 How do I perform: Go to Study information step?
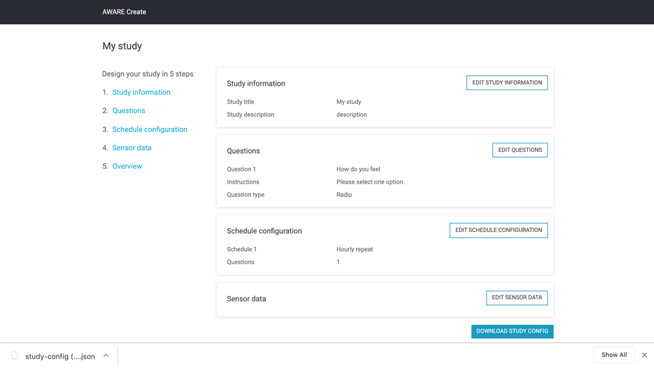coord(141,92)
